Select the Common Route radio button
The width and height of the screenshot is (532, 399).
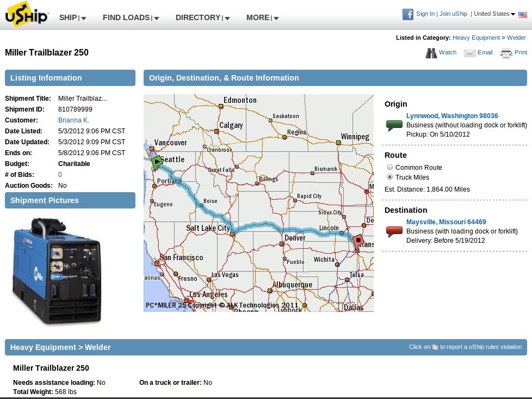[x=390, y=167]
